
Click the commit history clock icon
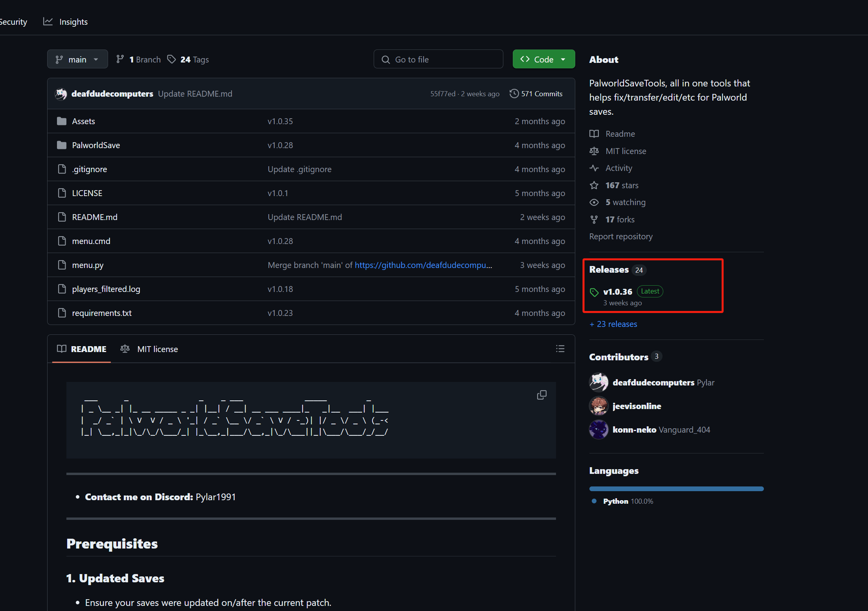coord(514,94)
